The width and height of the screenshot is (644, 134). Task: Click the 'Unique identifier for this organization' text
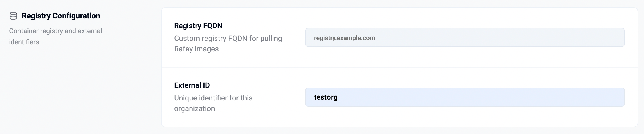point(213,103)
